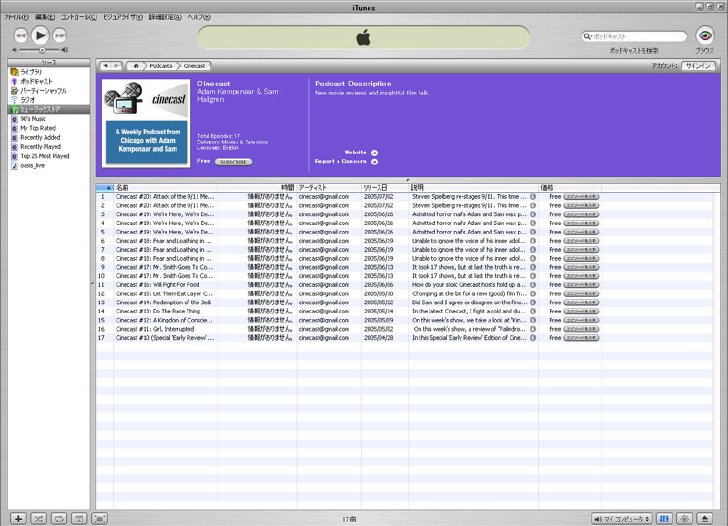The image size is (728, 526).
Task: Open the ファイル menu
Action: [16, 17]
